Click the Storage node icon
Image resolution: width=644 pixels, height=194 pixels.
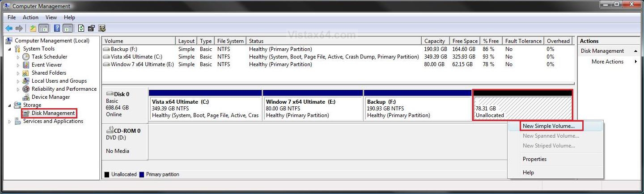coord(17,105)
